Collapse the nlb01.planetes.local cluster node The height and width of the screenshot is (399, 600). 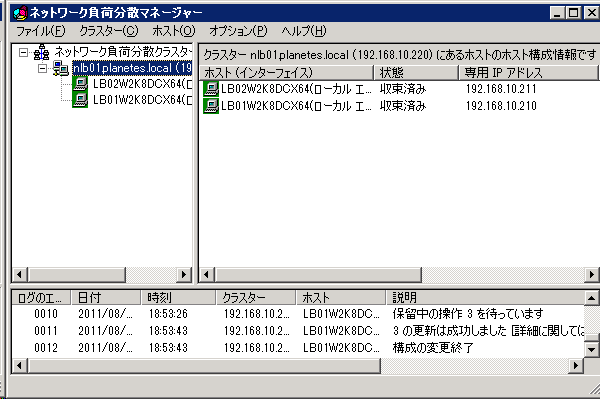[x=43, y=68]
